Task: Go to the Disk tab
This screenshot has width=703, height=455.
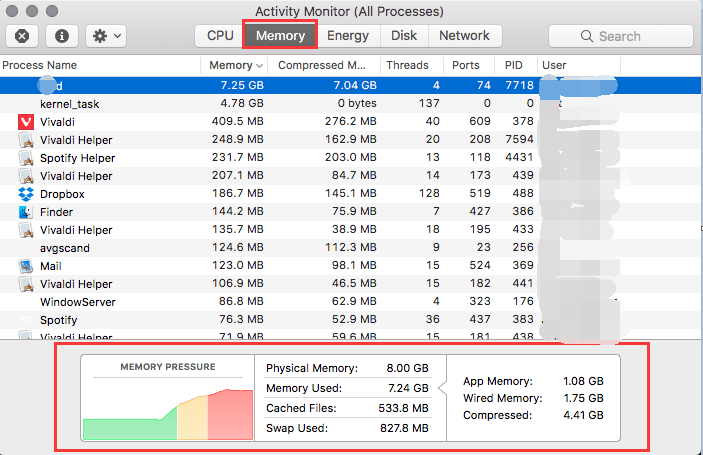Action: (404, 36)
